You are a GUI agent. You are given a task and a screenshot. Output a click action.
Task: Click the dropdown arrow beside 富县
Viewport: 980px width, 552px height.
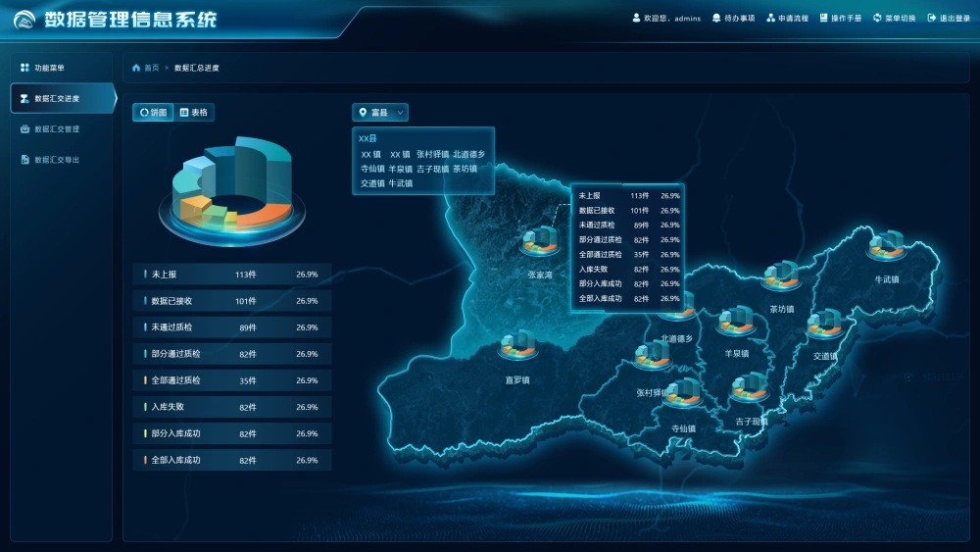coord(401,113)
